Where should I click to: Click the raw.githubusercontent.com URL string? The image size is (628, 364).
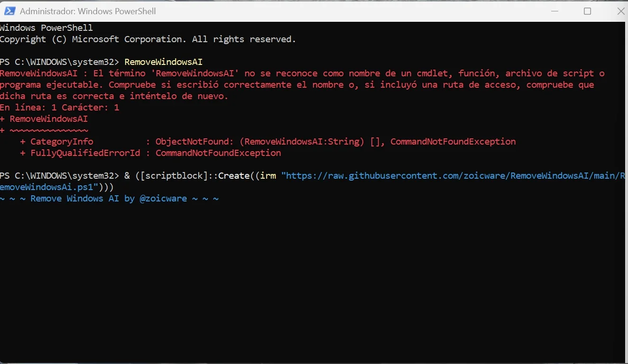[453, 176]
